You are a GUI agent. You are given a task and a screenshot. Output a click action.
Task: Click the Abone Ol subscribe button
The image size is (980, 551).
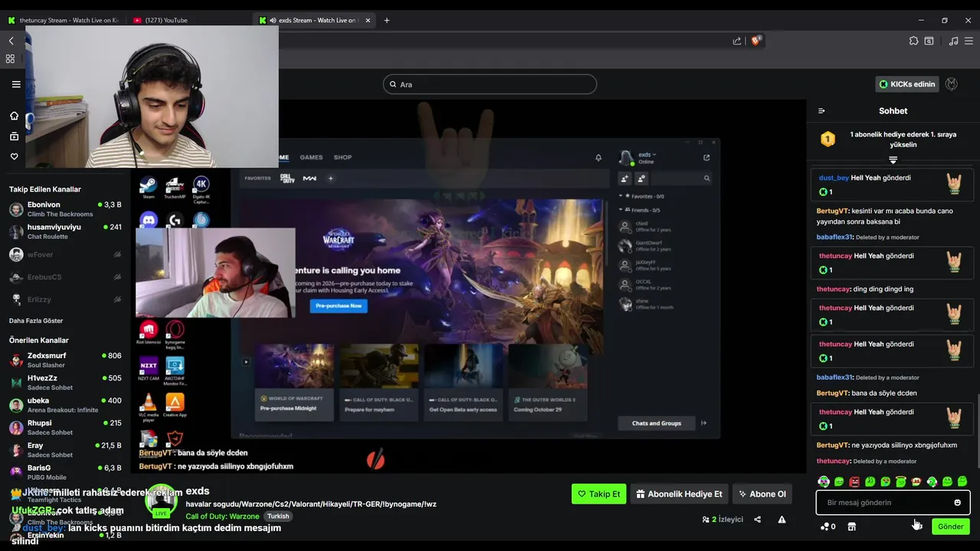[762, 494]
